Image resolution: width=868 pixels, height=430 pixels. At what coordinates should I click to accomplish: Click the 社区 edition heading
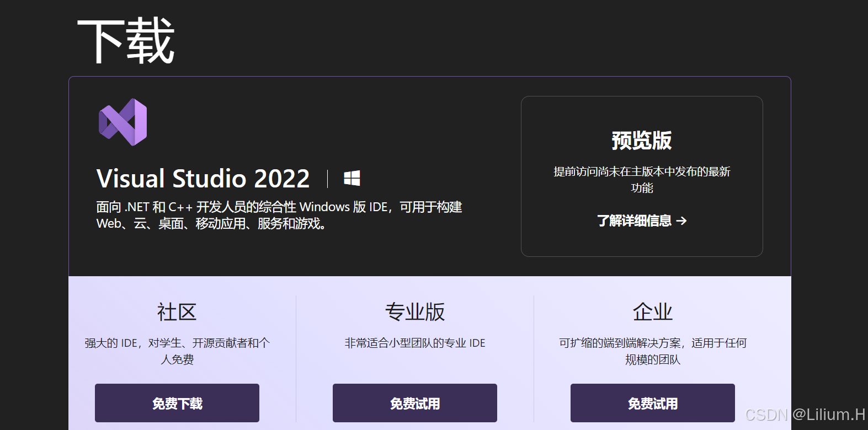tap(177, 312)
